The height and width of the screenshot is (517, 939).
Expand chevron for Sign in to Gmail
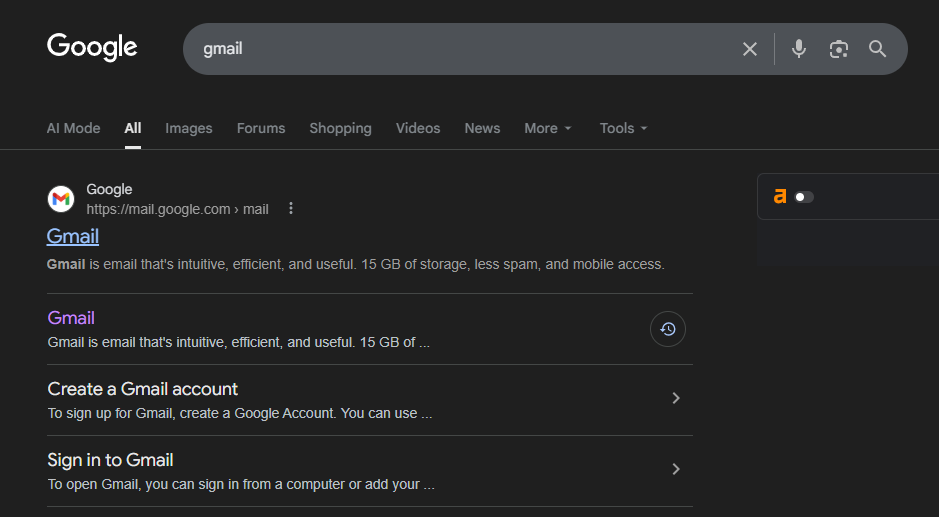(676, 469)
